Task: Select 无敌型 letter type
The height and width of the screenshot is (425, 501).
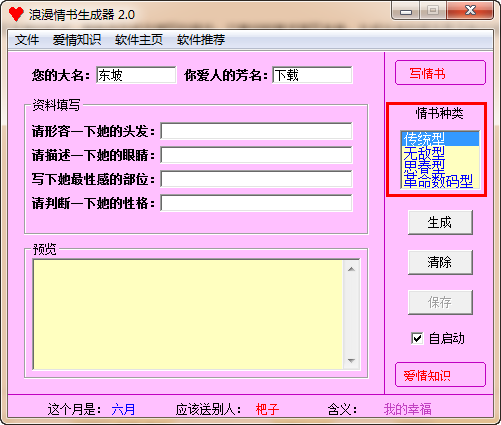Action: point(440,153)
